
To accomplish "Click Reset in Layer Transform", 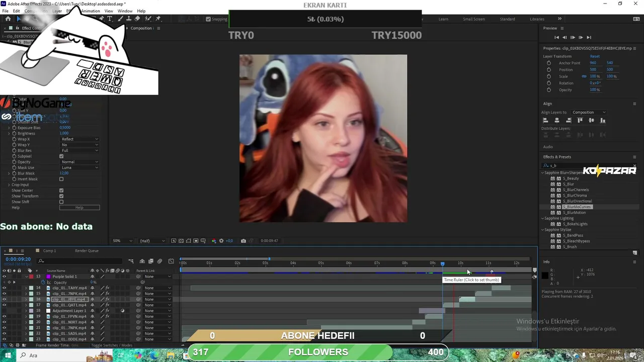I will pyautogui.click(x=595, y=56).
